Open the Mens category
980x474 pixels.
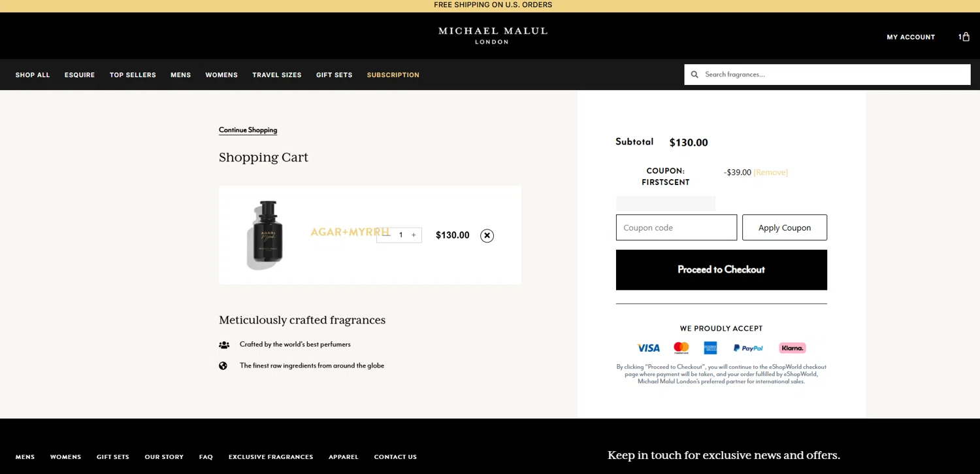[x=181, y=75]
